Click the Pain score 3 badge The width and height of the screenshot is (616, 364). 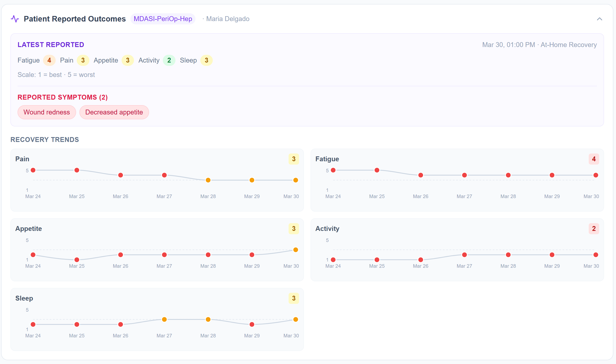83,60
